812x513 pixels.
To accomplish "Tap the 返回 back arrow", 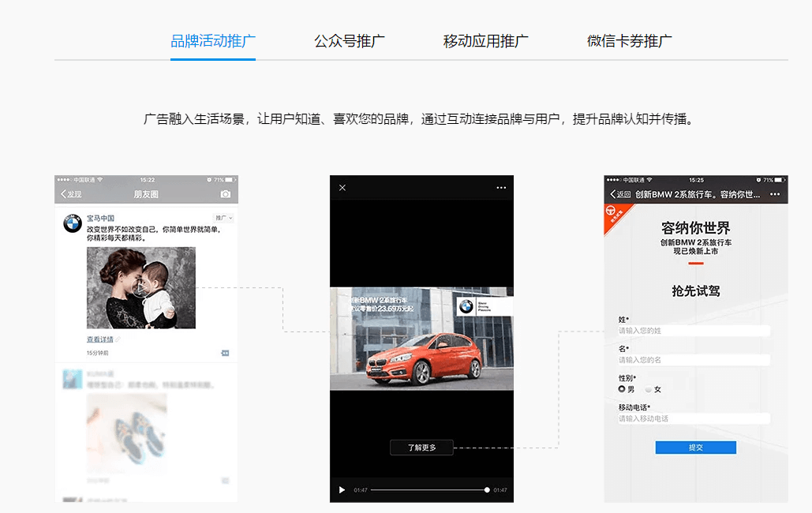I will tap(620, 194).
